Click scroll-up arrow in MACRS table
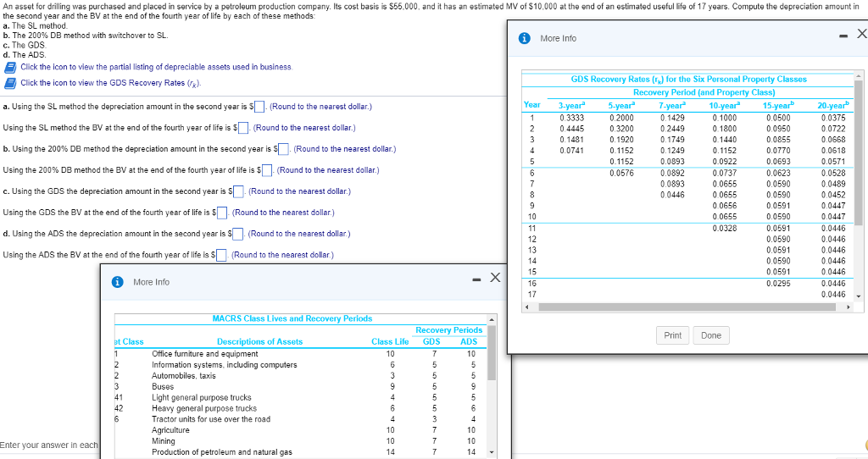The height and width of the screenshot is (459, 868). (491, 319)
